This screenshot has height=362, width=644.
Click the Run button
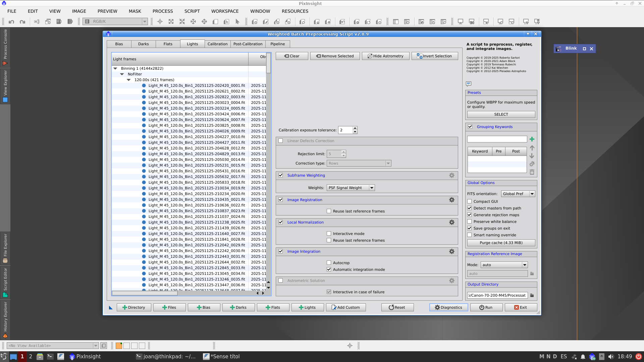[x=486, y=307]
